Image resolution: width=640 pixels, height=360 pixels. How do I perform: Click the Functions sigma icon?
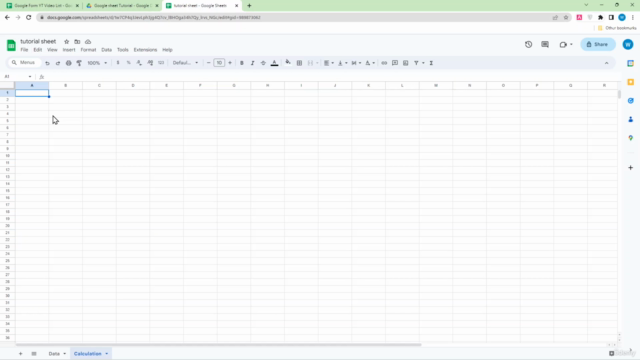click(431, 63)
